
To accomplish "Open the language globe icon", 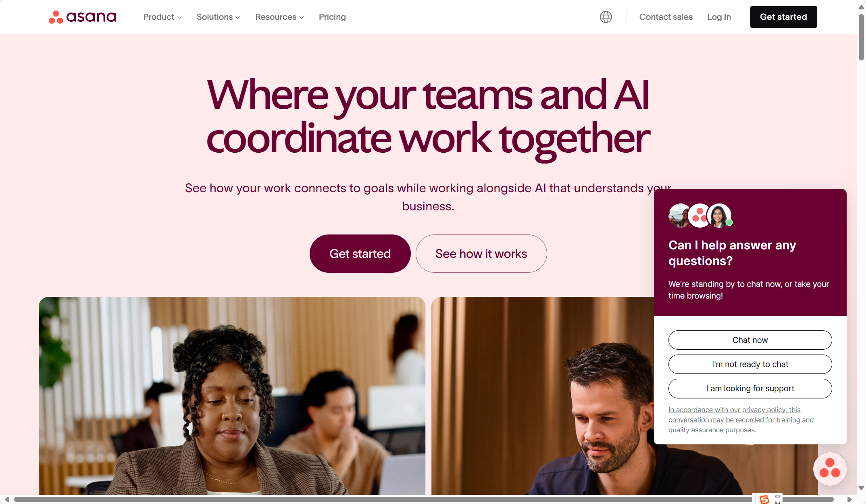I will [606, 17].
